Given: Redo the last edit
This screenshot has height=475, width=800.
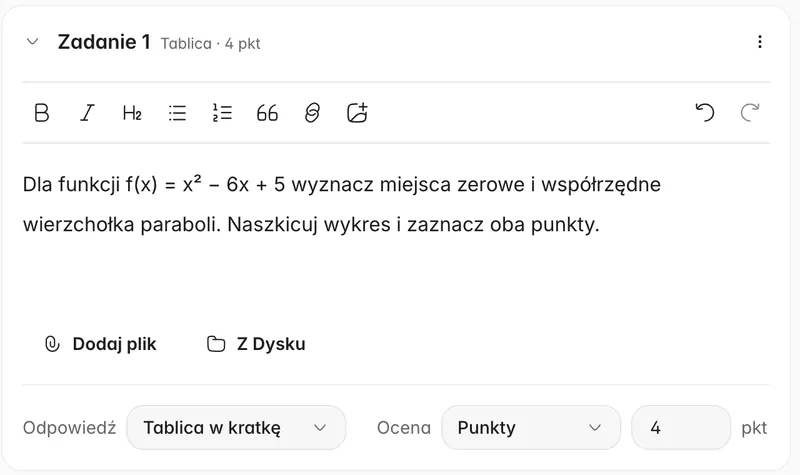Looking at the screenshot, I should pos(750,113).
